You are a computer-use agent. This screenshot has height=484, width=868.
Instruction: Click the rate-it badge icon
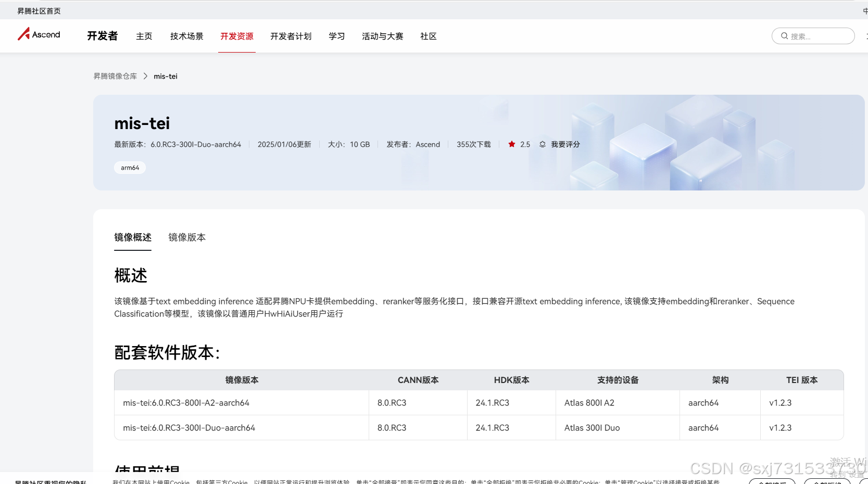point(543,144)
